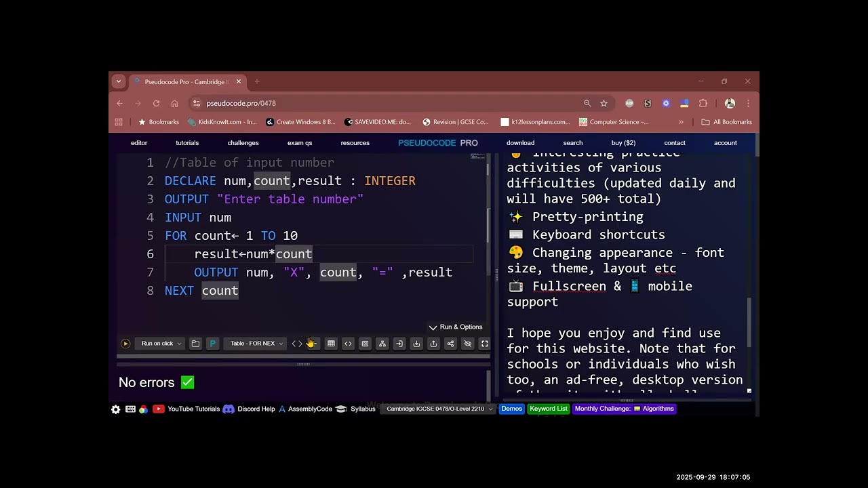
Task: Click the keyboard shortcuts icon in the bottom bar
Action: click(x=130, y=409)
